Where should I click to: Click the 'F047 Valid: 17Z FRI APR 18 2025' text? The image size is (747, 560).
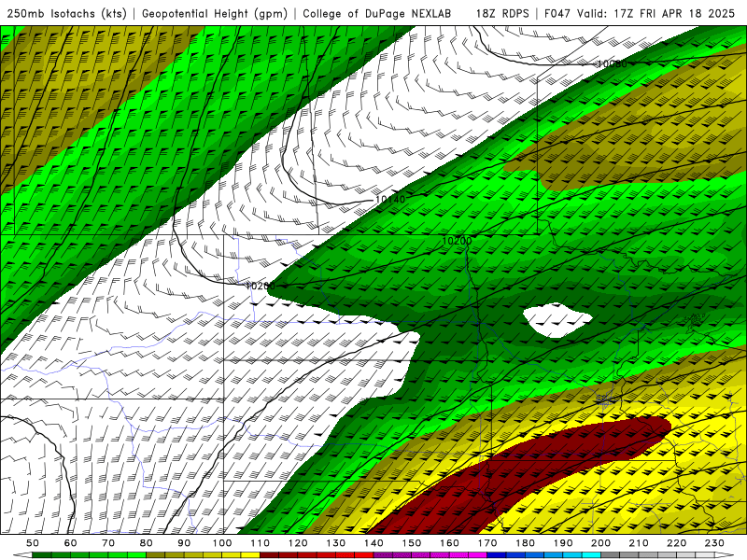[640, 13]
